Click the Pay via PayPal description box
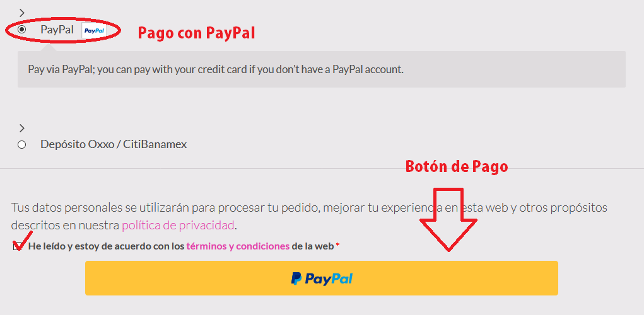The height and width of the screenshot is (315, 644). [322, 69]
